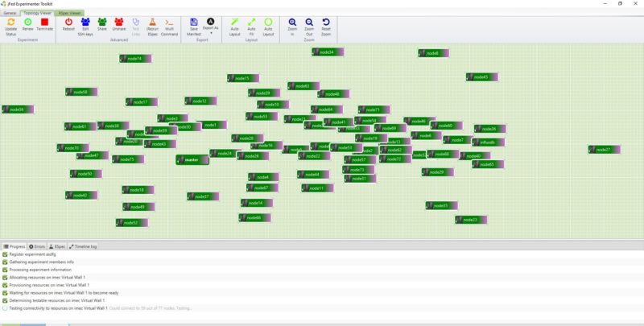Image resolution: width=644 pixels, height=326 pixels.
Task: Click the Update Status icon
Action: click(x=10, y=23)
